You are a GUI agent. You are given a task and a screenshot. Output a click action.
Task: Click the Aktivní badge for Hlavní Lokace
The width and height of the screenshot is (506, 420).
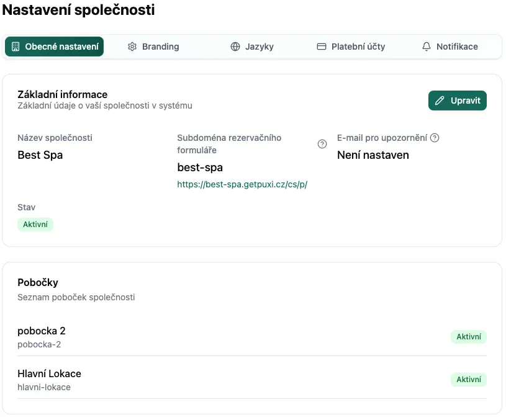click(x=469, y=380)
